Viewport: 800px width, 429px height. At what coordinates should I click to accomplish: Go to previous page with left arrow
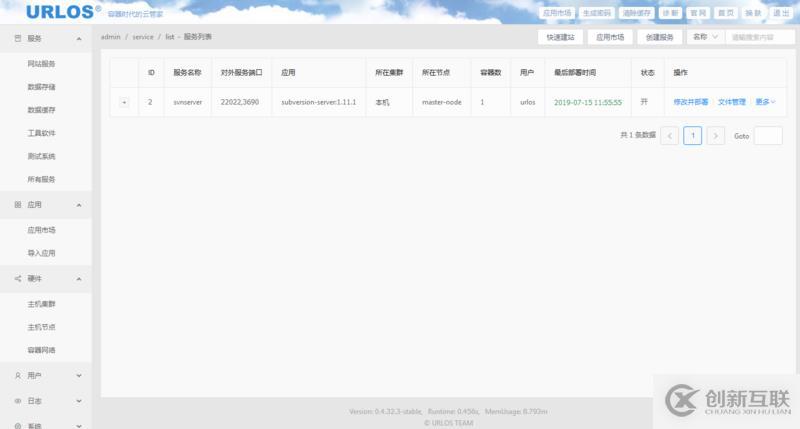click(x=669, y=136)
